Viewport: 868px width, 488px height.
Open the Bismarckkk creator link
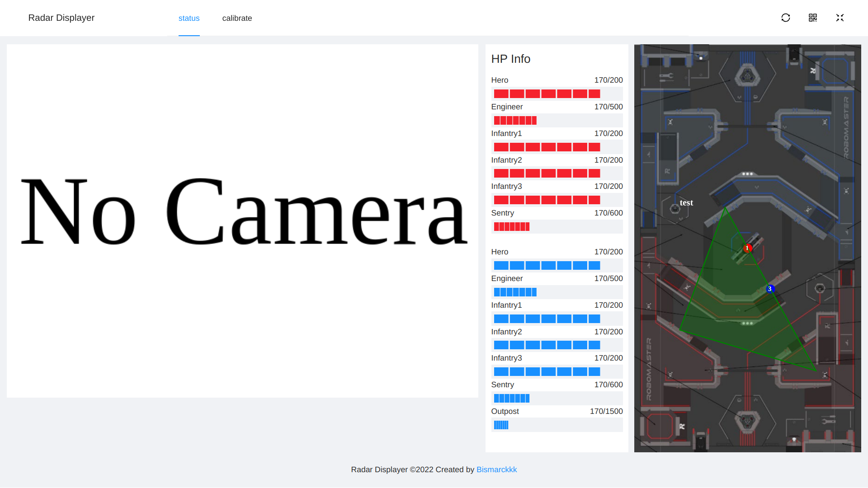496,469
